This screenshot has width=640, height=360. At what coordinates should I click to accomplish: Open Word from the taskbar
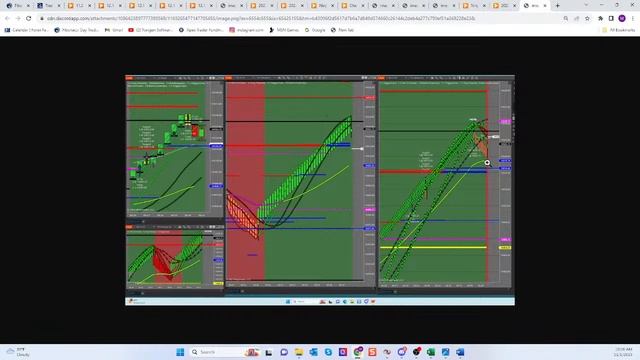(460, 352)
